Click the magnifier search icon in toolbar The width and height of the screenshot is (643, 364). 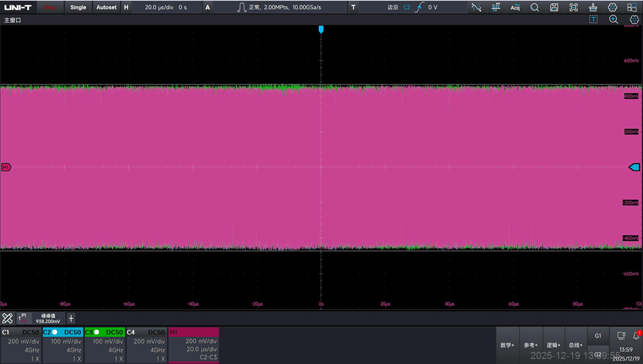pyautogui.click(x=534, y=7)
